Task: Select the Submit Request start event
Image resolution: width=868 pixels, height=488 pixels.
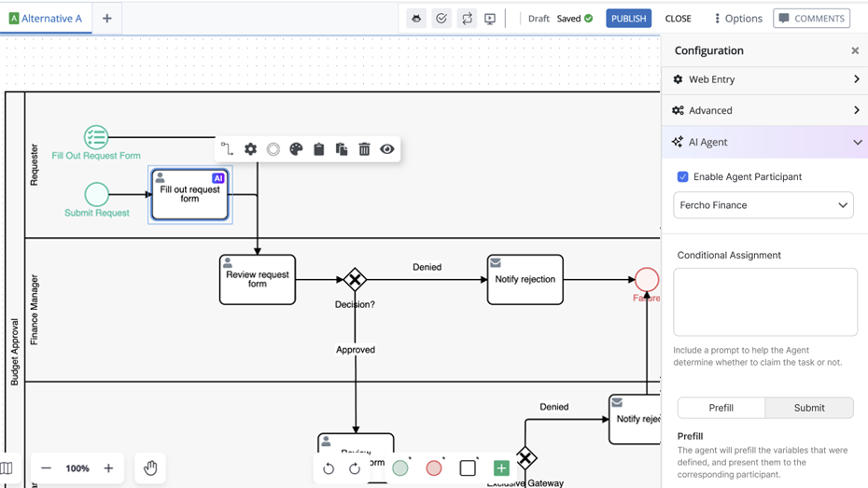Action: coord(97,194)
